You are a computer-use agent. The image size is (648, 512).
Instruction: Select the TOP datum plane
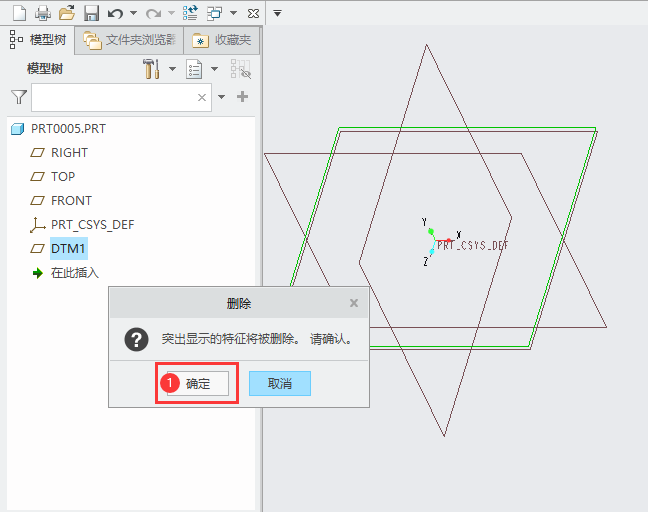[63, 177]
